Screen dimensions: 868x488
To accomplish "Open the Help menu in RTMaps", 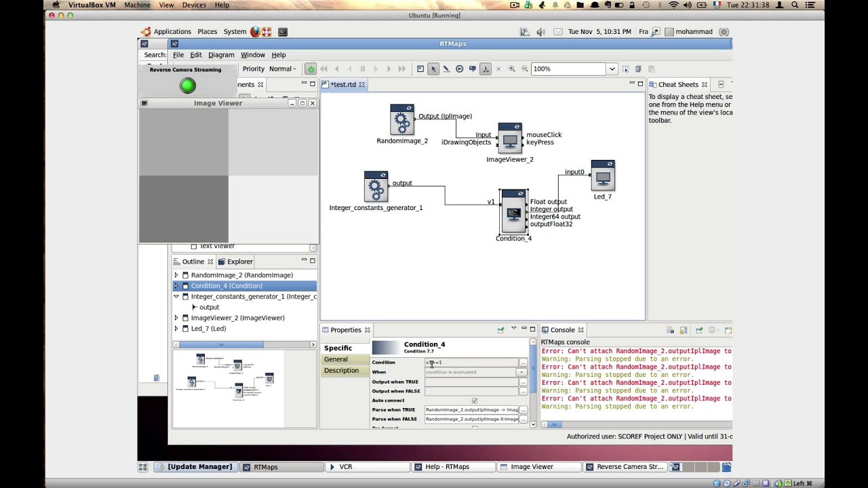I will (x=279, y=55).
